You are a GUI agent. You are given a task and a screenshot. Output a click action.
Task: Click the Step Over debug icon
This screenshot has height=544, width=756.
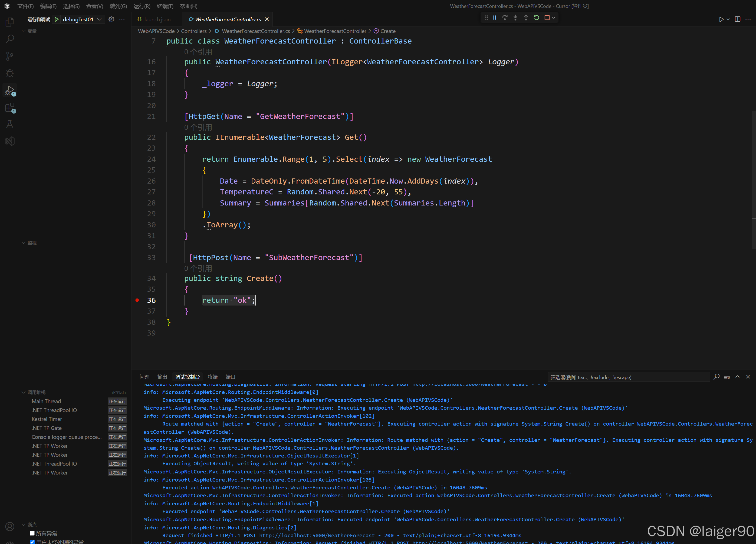pos(505,18)
